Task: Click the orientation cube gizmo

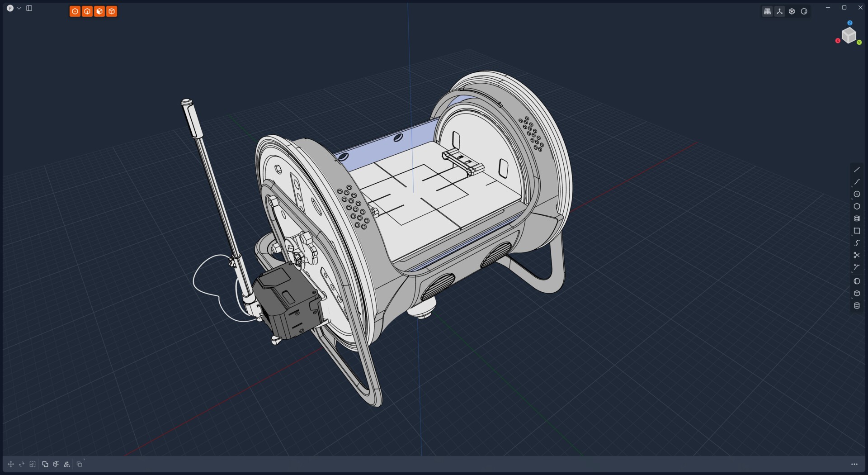Action: click(849, 35)
